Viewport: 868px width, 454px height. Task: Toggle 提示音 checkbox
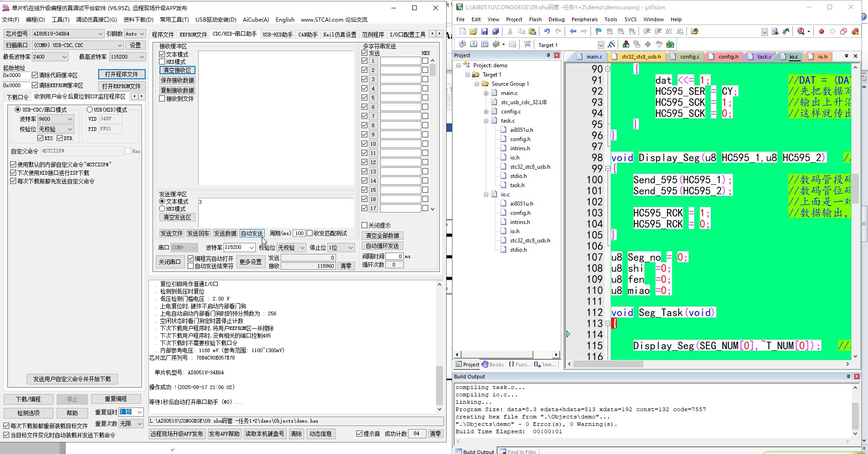(x=359, y=434)
